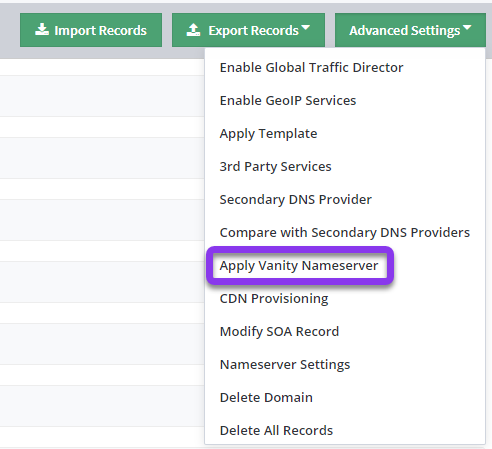Collapse the Advanced Settings dropdown arrow
Image resolution: width=492 pixels, height=449 pixels.
(467, 27)
